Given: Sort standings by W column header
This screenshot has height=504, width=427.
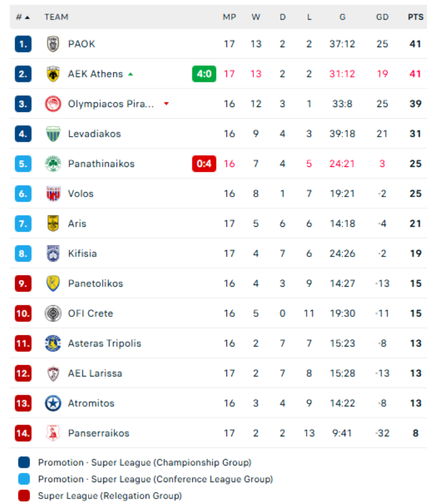Looking at the screenshot, I should [256, 17].
